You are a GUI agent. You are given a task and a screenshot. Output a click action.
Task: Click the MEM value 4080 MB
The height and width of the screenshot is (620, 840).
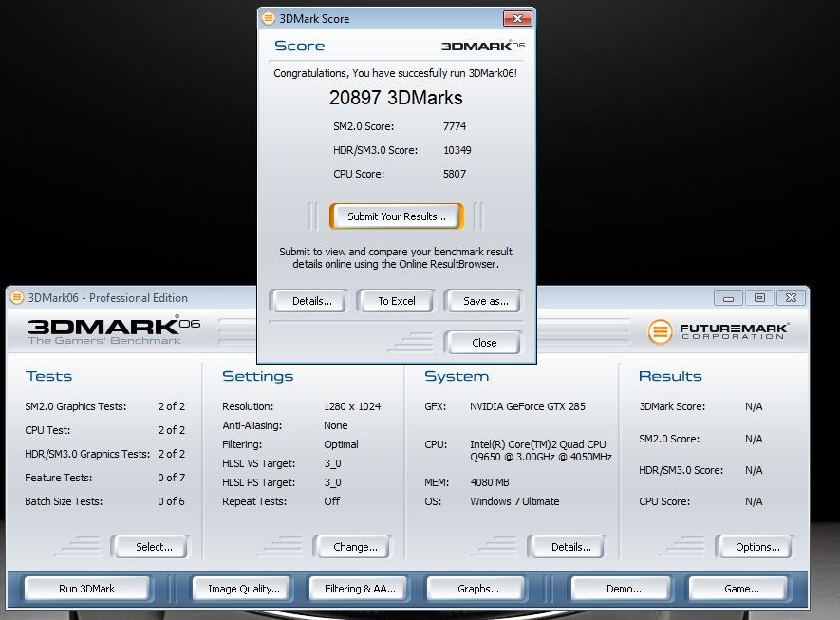(489, 482)
